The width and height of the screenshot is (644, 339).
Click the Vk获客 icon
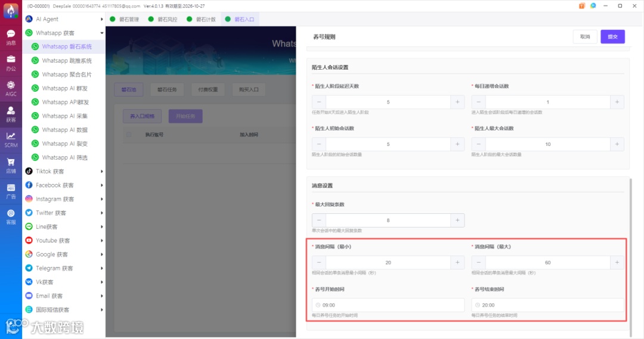tap(29, 282)
